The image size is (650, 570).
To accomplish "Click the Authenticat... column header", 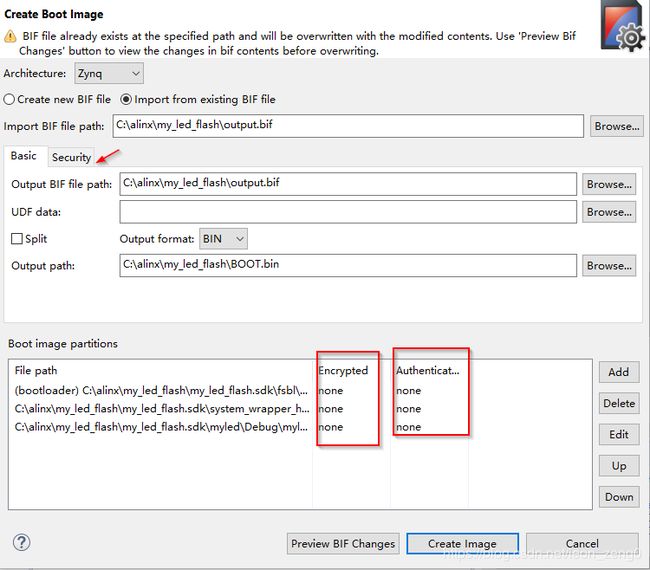I will pyautogui.click(x=427, y=370).
